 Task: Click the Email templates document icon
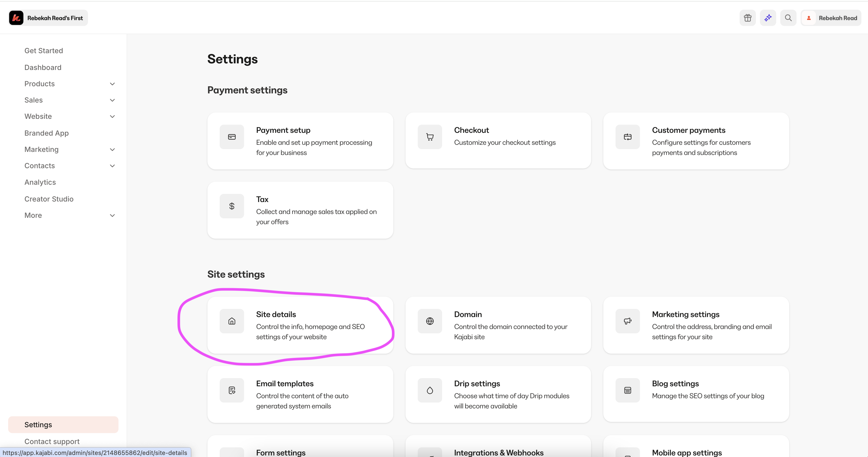(x=232, y=390)
